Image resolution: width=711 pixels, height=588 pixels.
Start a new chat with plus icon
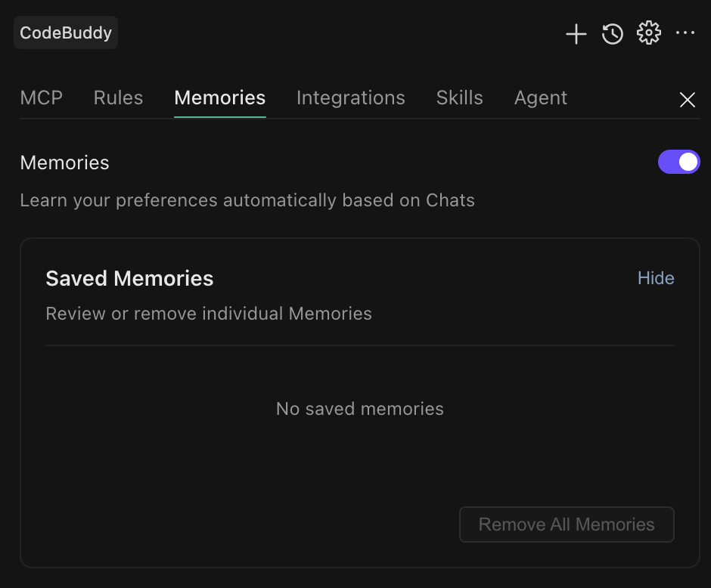click(576, 34)
